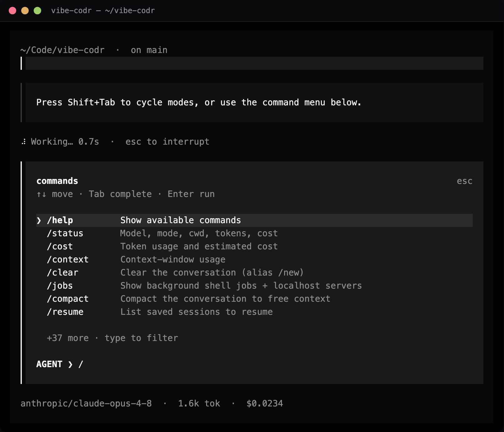This screenshot has height=432, width=504.
Task: Select the /resume command entry
Action: (x=254, y=312)
